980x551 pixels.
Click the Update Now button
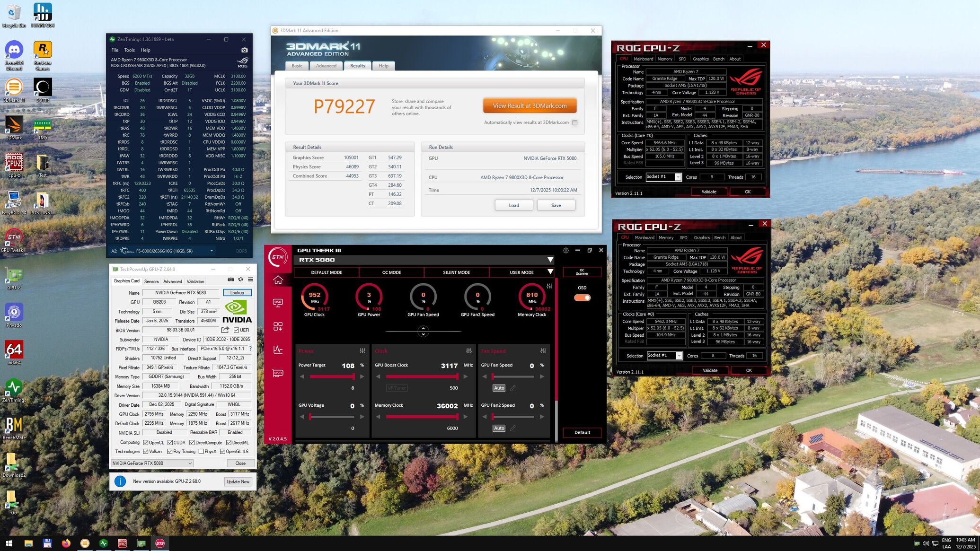point(238,481)
